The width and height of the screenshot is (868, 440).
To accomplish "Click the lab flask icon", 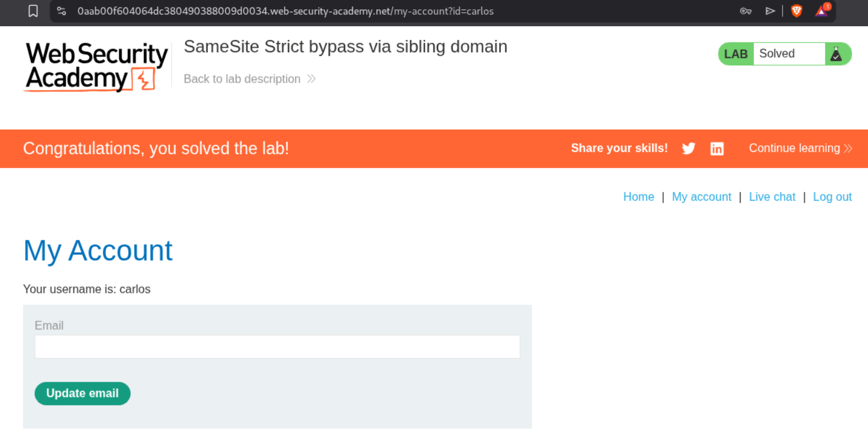I will 836,54.
